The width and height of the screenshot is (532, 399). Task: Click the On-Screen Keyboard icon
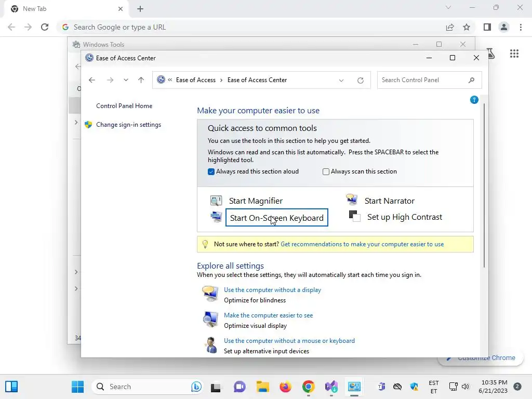216,217
